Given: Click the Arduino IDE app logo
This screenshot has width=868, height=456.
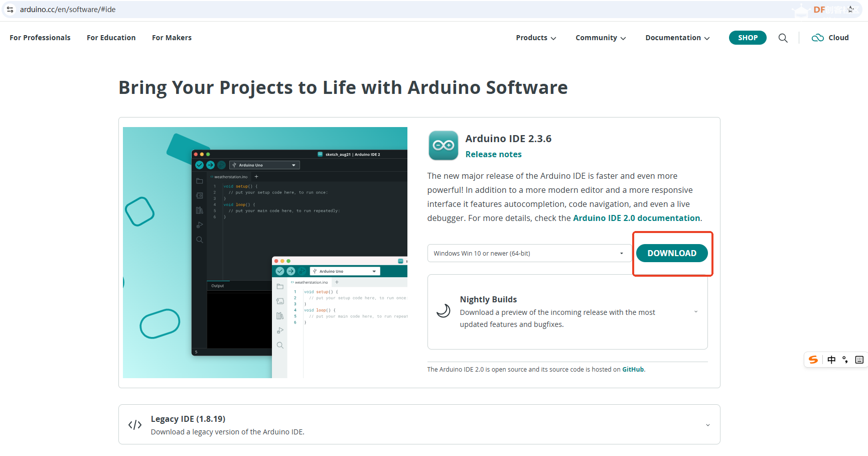Looking at the screenshot, I should point(444,146).
